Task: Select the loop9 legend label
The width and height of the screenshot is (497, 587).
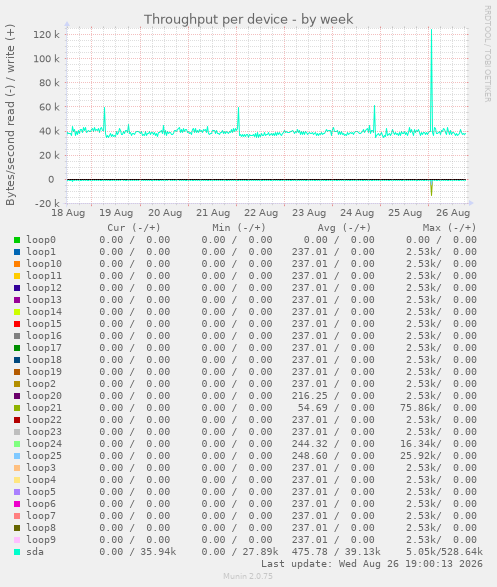Action: pos(41,539)
